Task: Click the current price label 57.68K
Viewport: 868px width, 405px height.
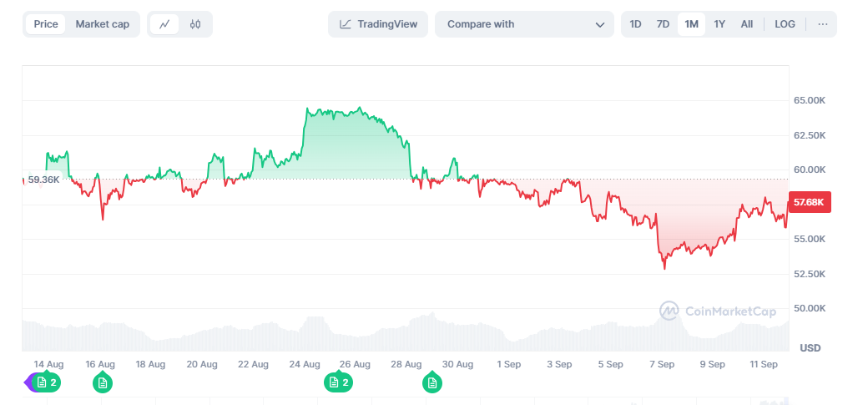Action: click(x=809, y=202)
